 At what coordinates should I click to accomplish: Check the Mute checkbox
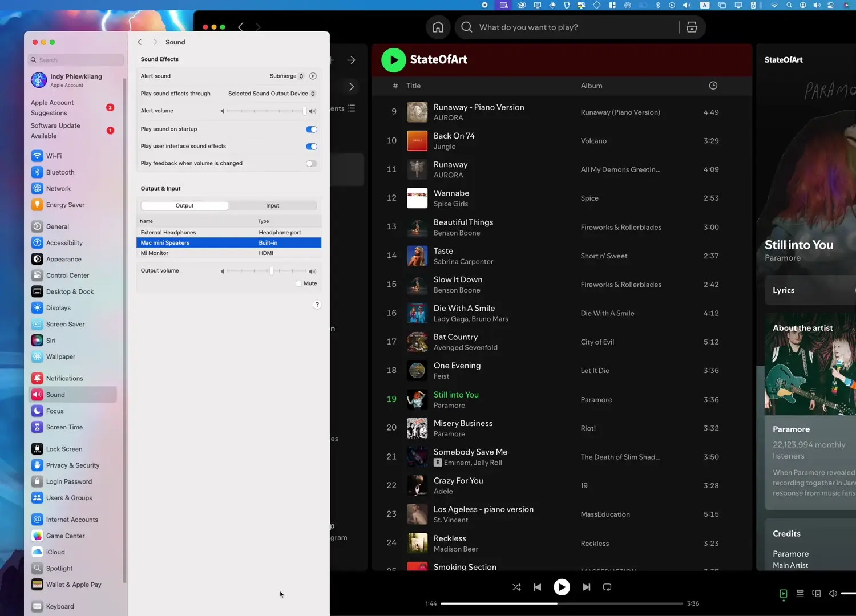pos(298,283)
